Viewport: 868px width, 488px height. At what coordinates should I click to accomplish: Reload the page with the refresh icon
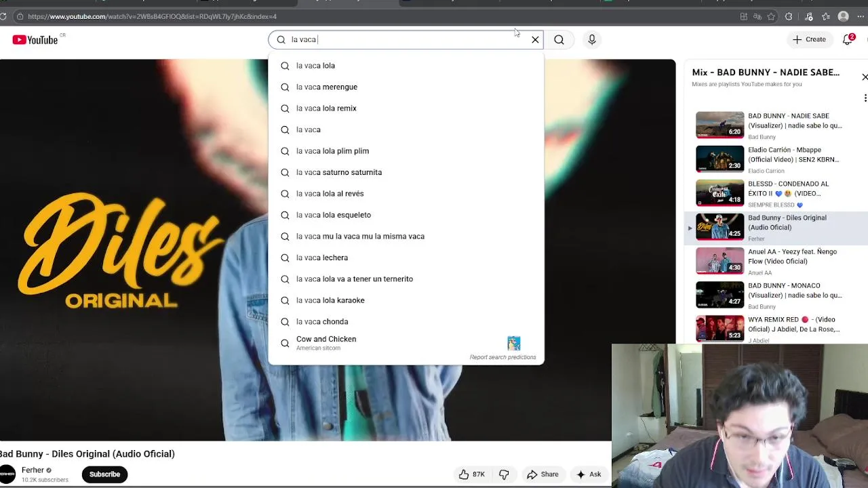[3, 16]
